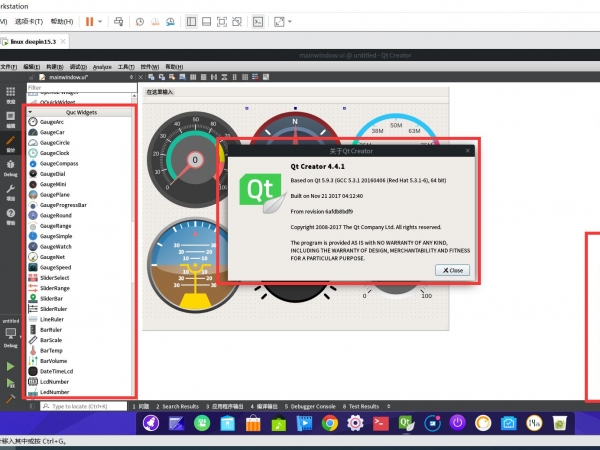Image resolution: width=600 pixels, height=450 pixels.
Task: Pick the GaugeCompass widget from list
Action: coord(59,163)
